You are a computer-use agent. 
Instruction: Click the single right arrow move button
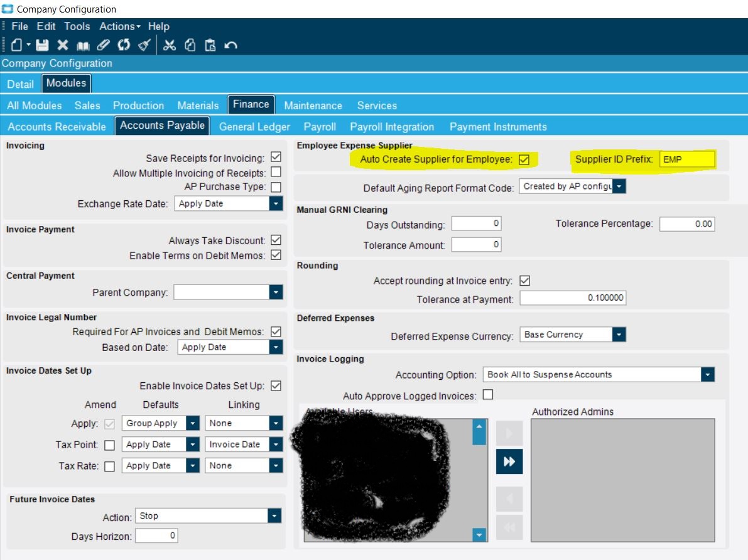(x=509, y=433)
